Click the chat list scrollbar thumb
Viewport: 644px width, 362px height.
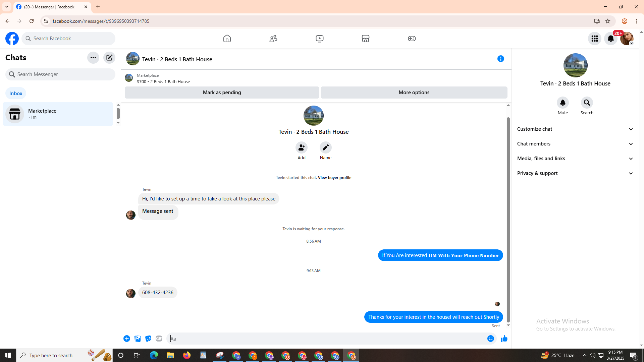tap(118, 113)
